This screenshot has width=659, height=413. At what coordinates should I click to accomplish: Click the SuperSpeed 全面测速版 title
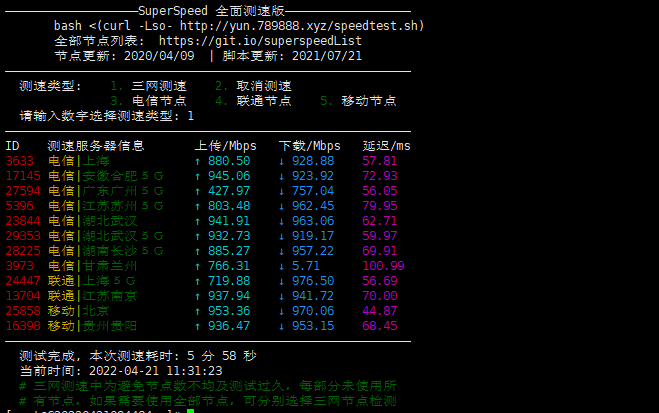[x=211, y=11]
